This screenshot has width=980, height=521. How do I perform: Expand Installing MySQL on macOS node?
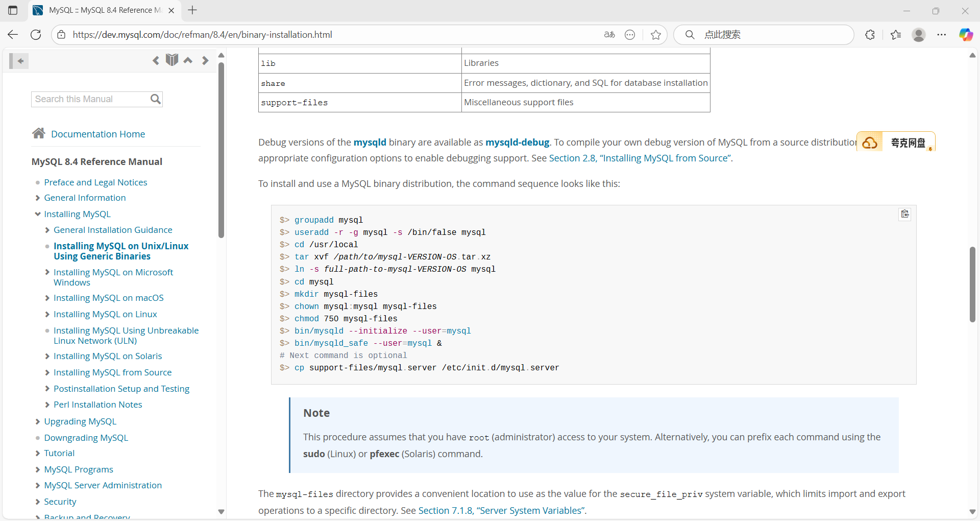[x=47, y=298]
